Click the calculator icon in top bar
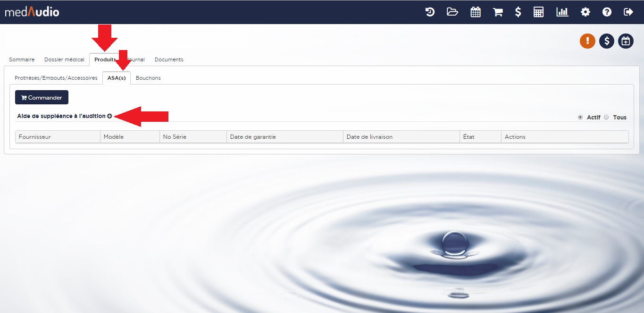644x313 pixels. click(x=539, y=12)
